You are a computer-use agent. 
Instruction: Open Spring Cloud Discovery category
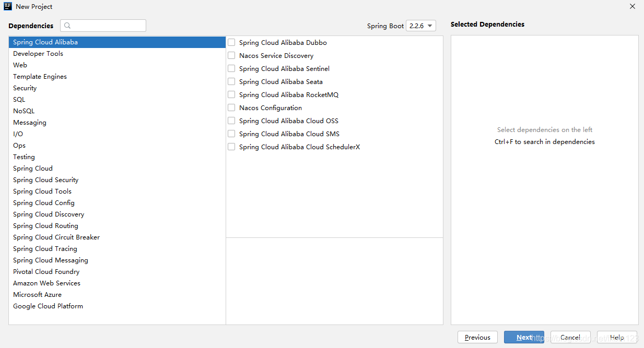point(117,214)
